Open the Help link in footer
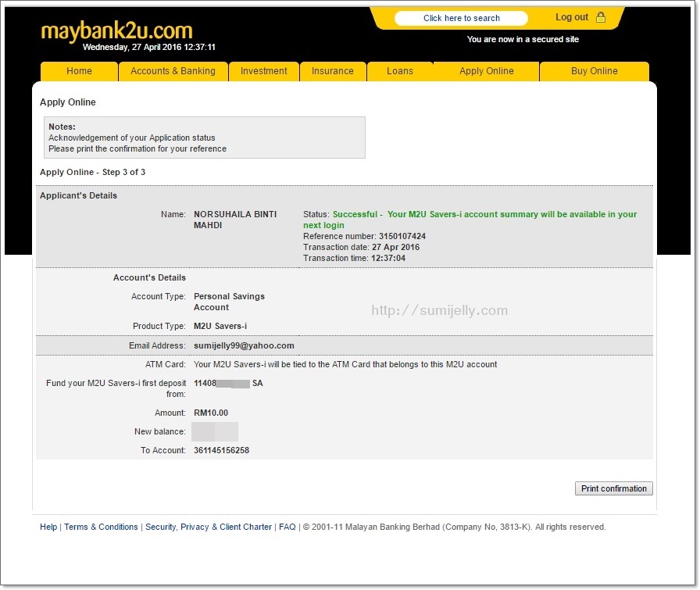This screenshot has height=590, width=700. 48,527
